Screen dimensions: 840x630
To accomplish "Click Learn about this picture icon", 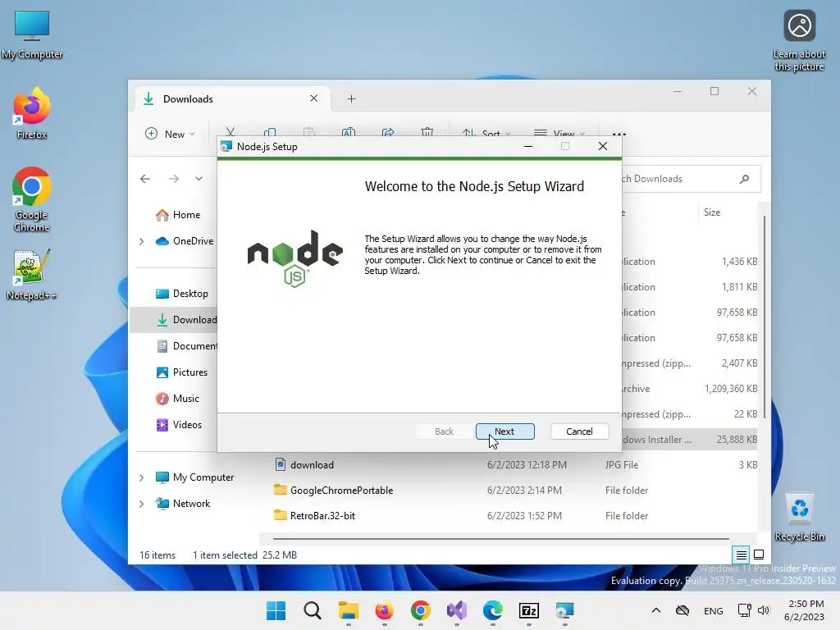I will tap(799, 41).
